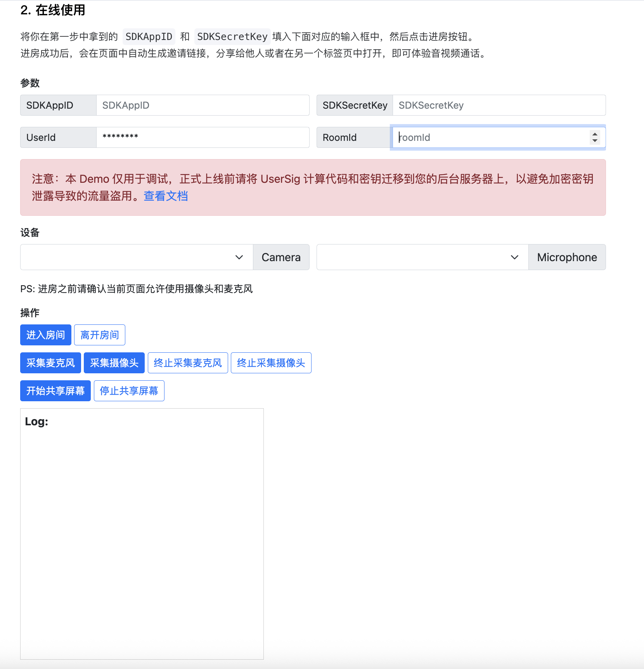Open the 查看文档 documentation link
This screenshot has height=669, width=644.
166,196
